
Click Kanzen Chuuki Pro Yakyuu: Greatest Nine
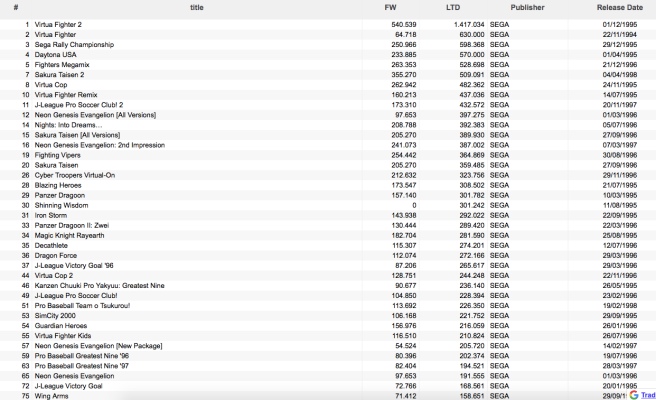pyautogui.click(x=100, y=286)
